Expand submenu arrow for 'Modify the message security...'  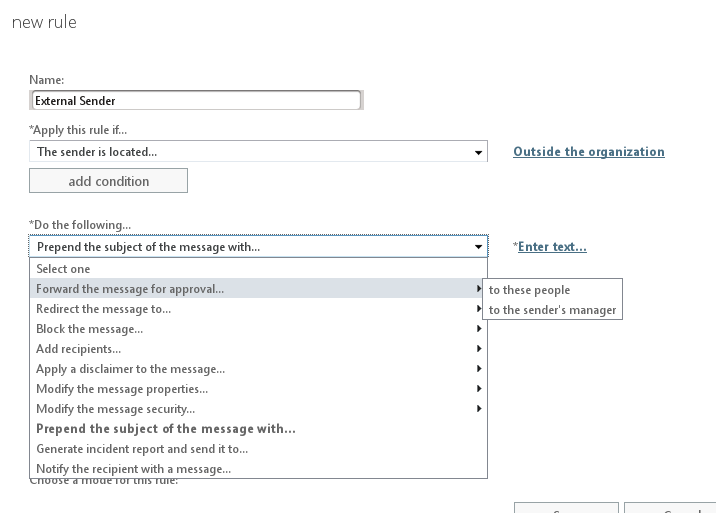click(x=479, y=408)
